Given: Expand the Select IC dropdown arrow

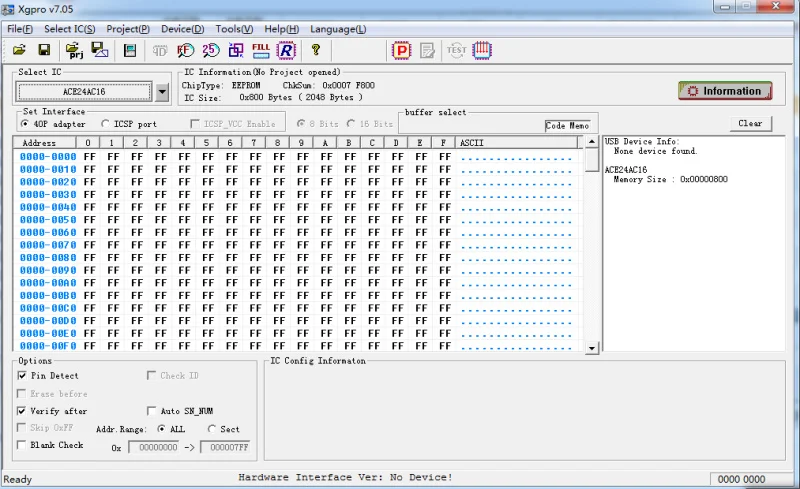Looking at the screenshot, I should tap(162, 92).
